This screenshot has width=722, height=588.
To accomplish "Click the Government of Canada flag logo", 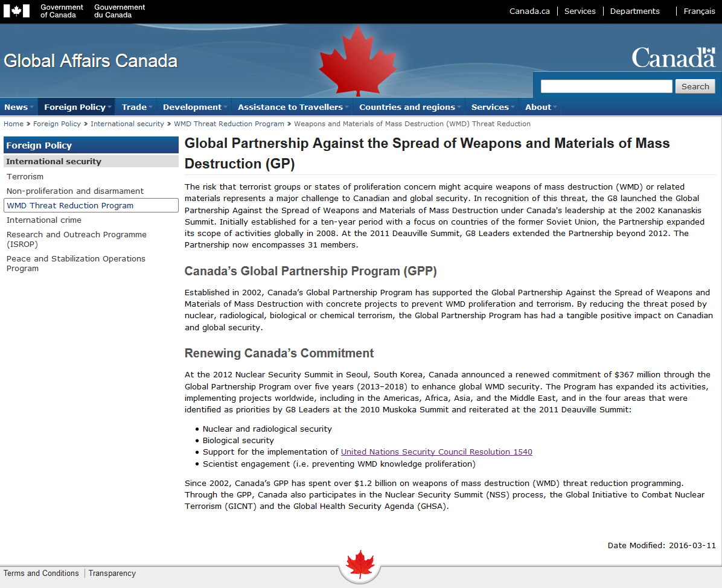I will (x=16, y=11).
